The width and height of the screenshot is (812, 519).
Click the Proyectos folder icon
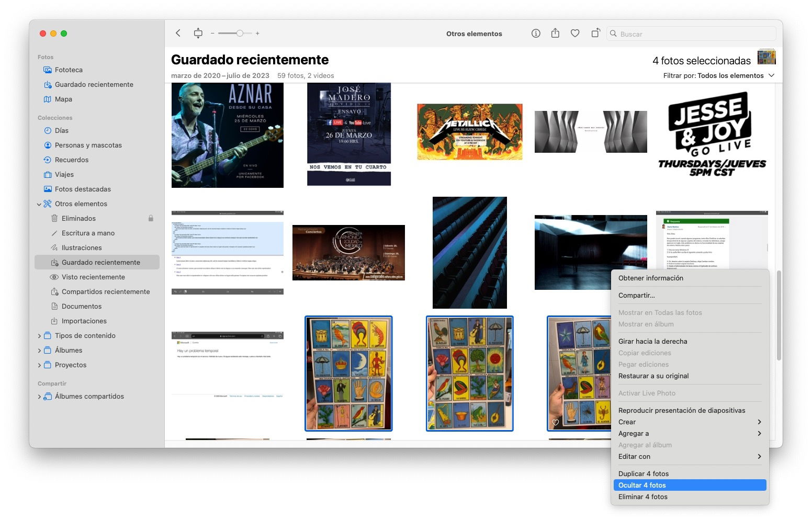tap(48, 365)
